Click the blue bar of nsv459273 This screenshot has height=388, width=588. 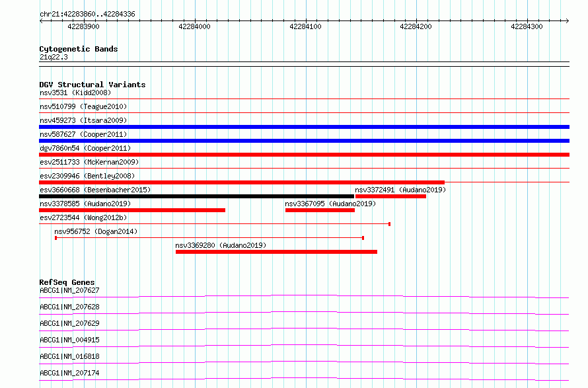(x=304, y=127)
